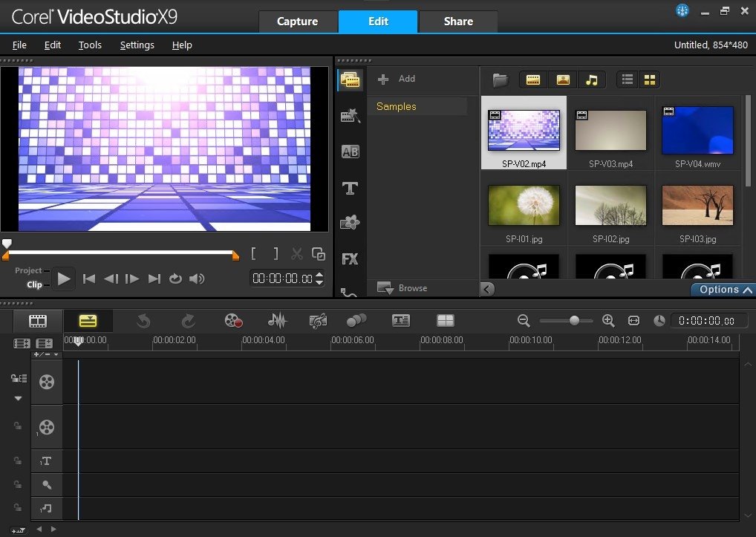Redo the last action

(188, 321)
